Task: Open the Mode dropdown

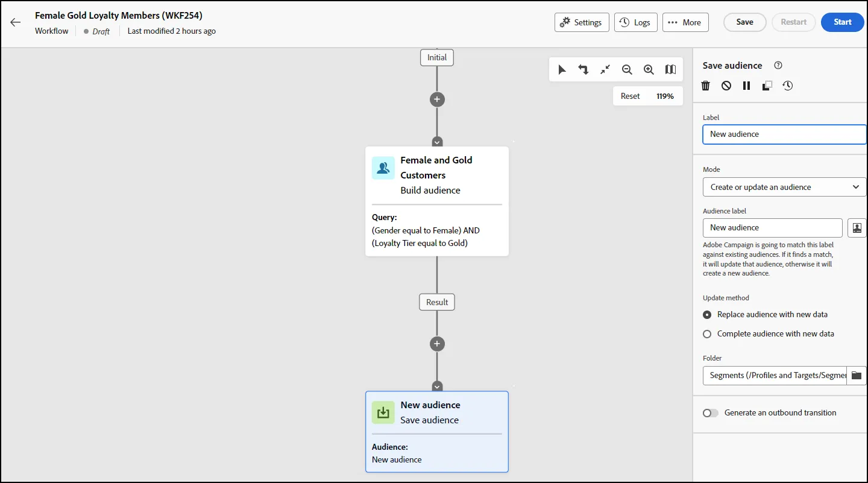Action: point(784,187)
